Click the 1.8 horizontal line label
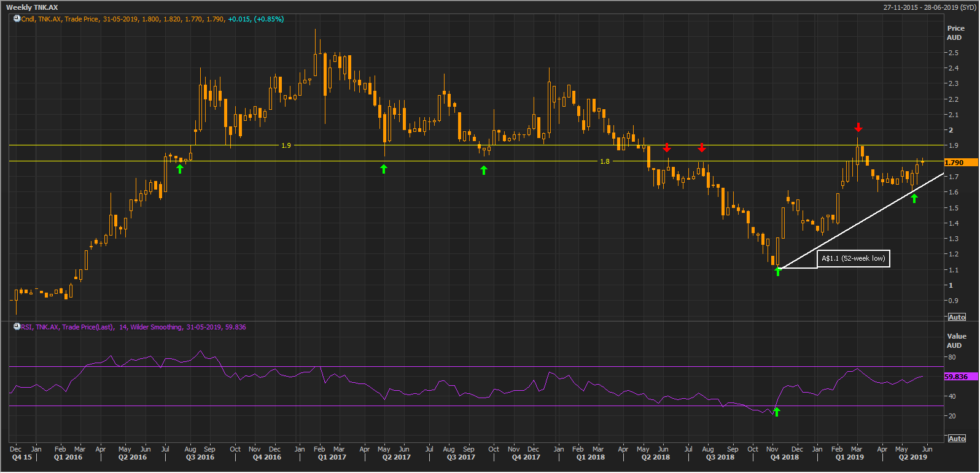This screenshot has width=980, height=473. click(605, 161)
